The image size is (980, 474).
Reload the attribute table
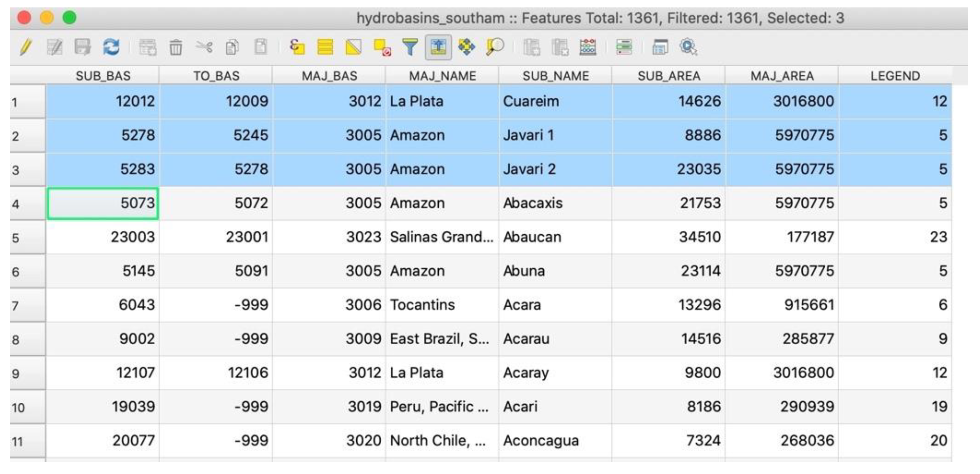coord(111,48)
